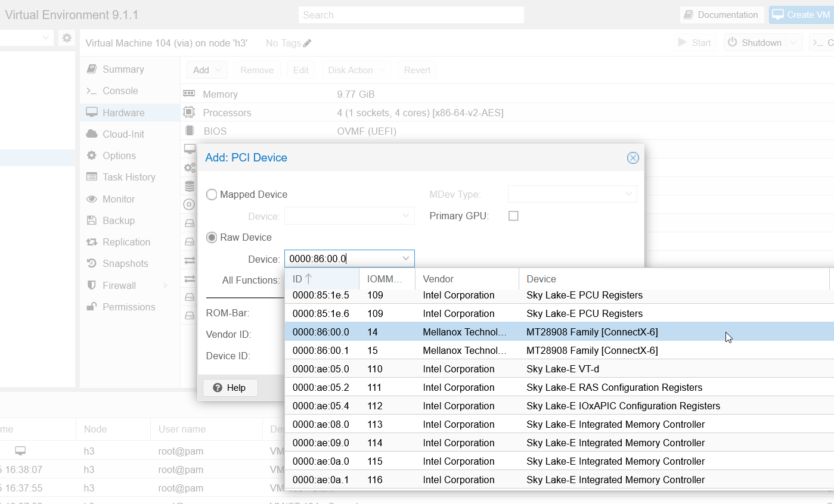Screen dimensions: 834x504
Task: Click the Shutdown button
Action: [x=755, y=42]
